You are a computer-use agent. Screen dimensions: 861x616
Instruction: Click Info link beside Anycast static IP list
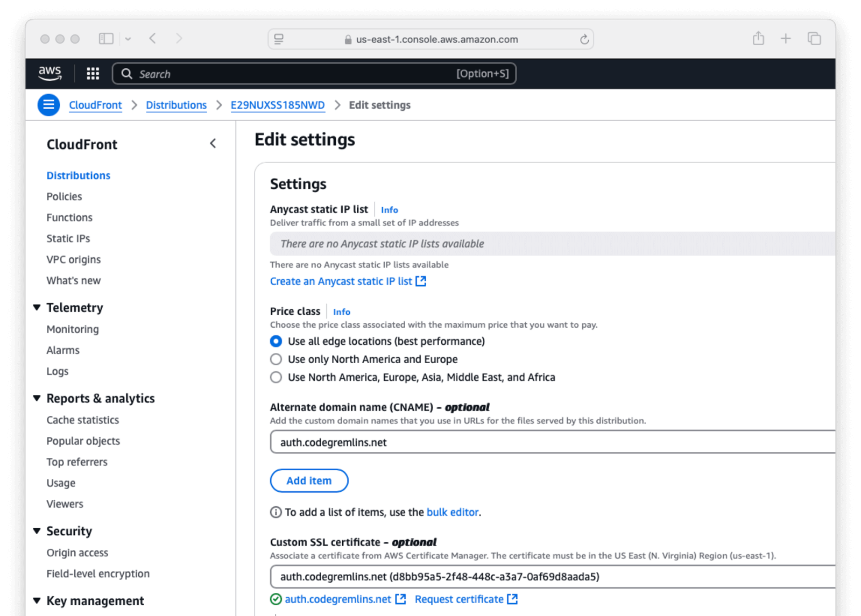(x=390, y=210)
